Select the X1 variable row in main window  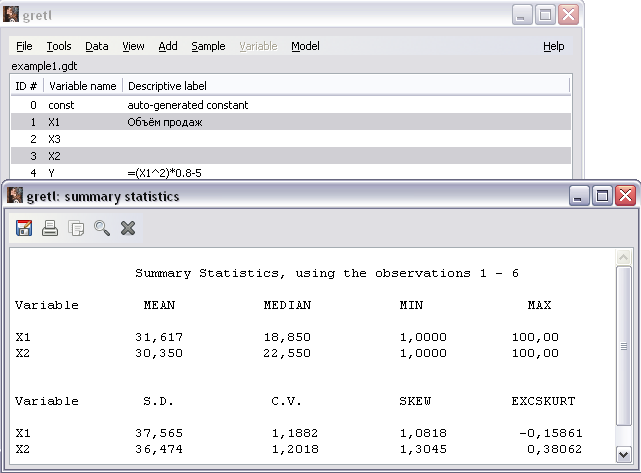pos(291,122)
